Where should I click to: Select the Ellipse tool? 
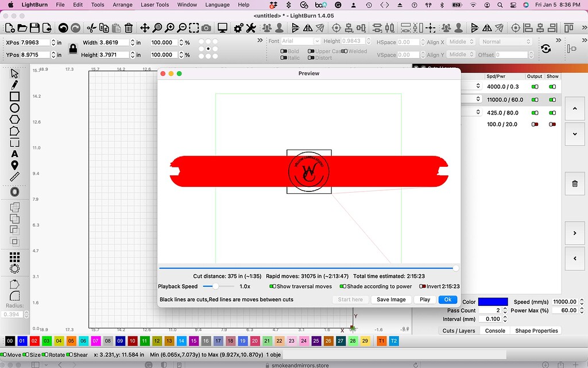coord(14,108)
